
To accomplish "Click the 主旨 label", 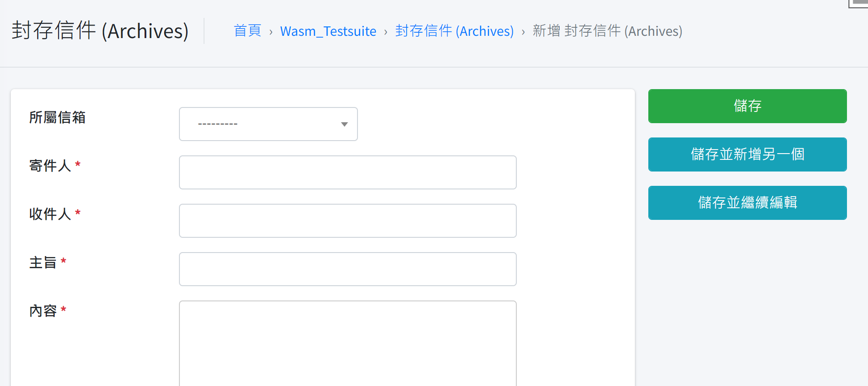I will click(43, 262).
